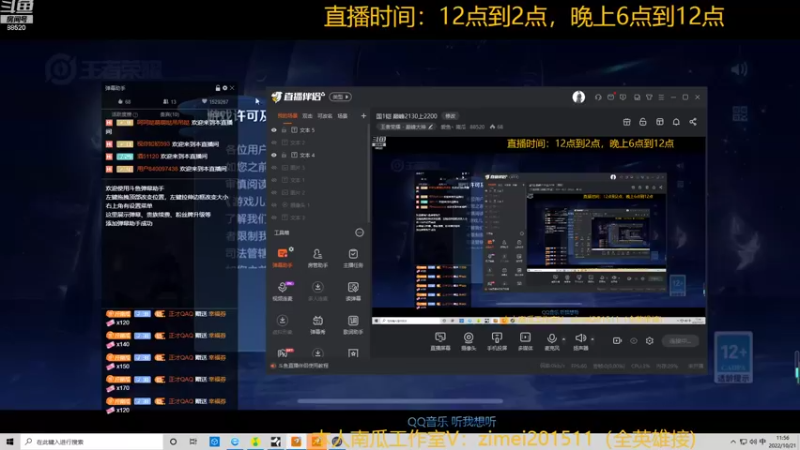The width and height of the screenshot is (800, 450).
Task: Open the hamburger menu in title bar
Action: [x=661, y=97]
